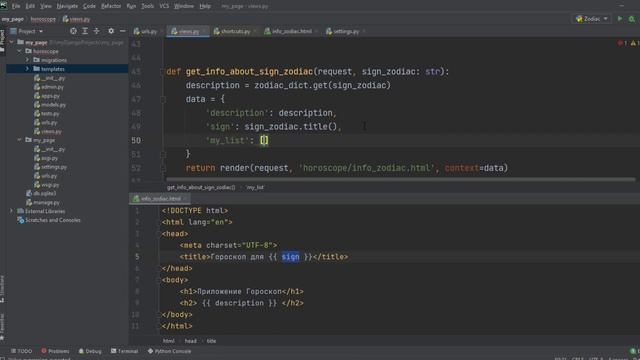Close the shortcuts.py editor tab
The height and width of the screenshot is (360, 640).
255,31
